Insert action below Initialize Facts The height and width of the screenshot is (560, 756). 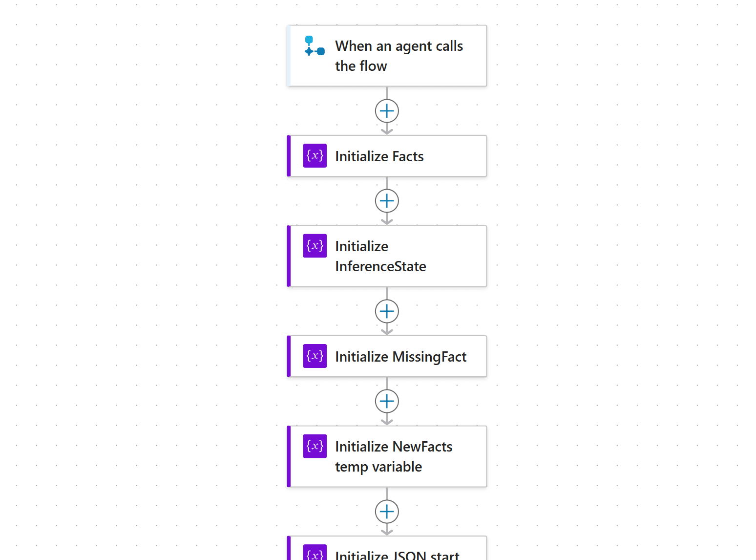[387, 201]
